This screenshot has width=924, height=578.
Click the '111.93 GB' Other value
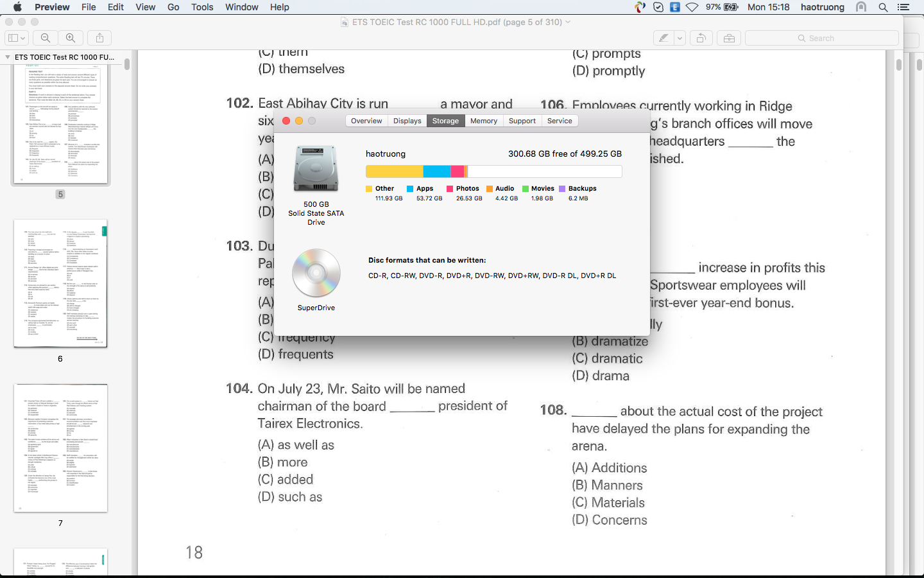coord(389,198)
